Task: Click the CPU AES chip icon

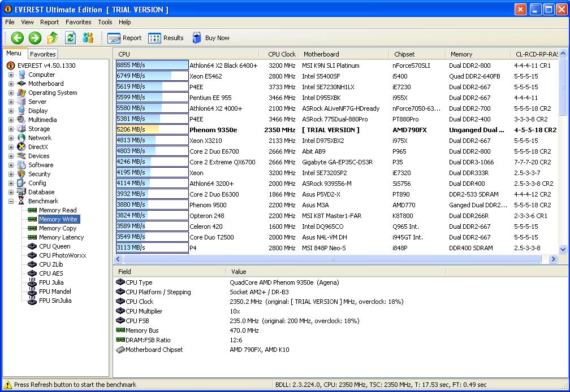Action: point(32,273)
